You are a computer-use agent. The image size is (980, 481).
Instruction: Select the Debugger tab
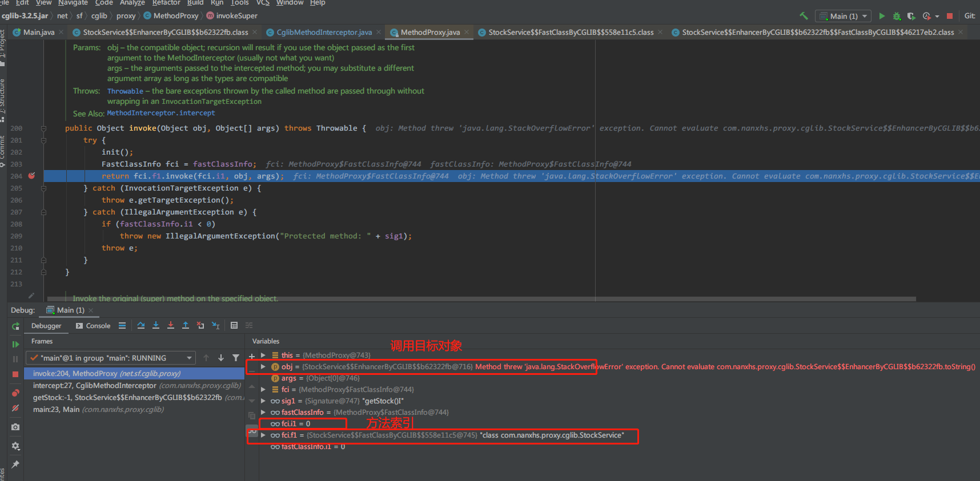point(46,326)
